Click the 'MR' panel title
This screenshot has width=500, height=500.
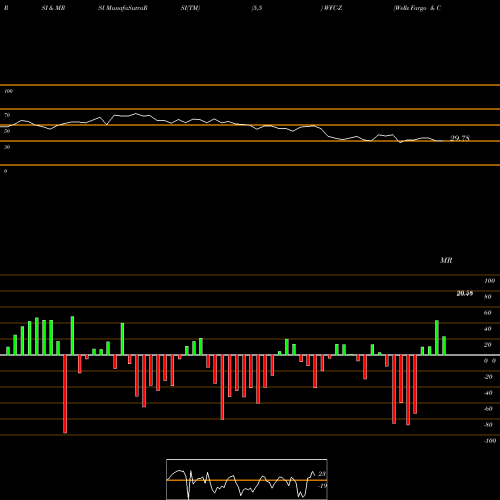click(x=446, y=260)
